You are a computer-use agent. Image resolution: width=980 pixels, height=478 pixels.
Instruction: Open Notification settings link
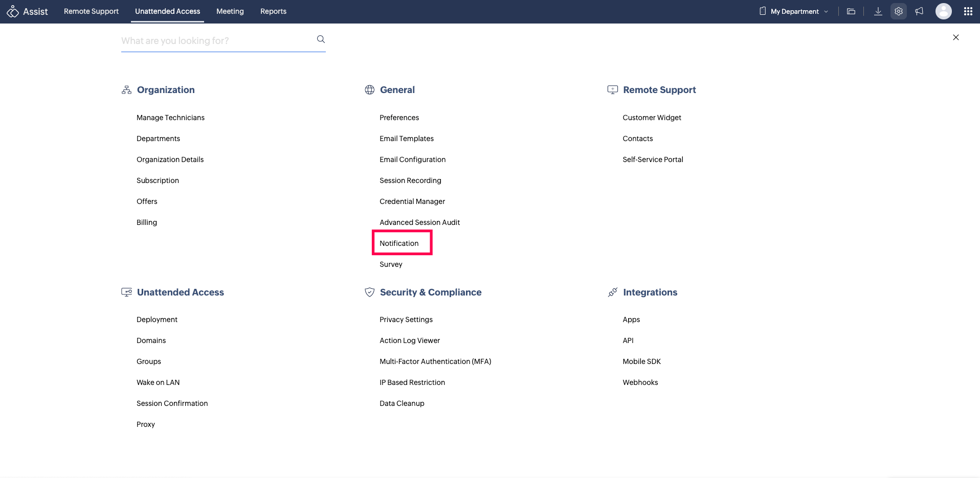point(399,243)
